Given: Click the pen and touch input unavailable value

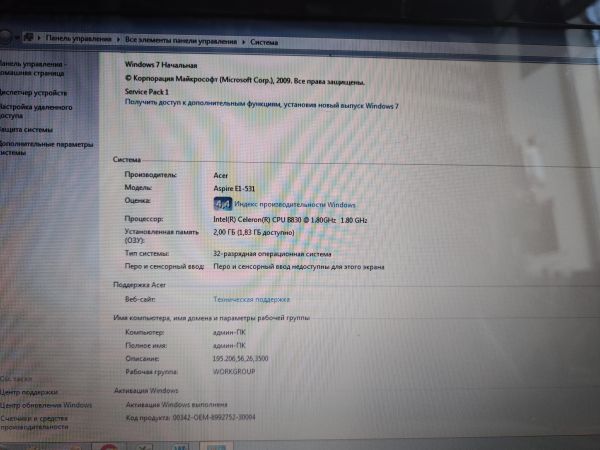Looking at the screenshot, I should tap(298, 267).
